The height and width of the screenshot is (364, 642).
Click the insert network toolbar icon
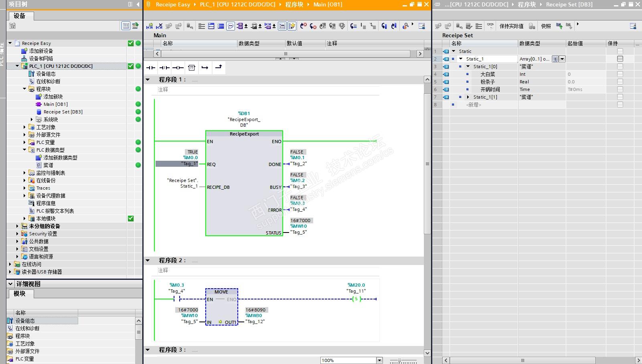click(150, 26)
